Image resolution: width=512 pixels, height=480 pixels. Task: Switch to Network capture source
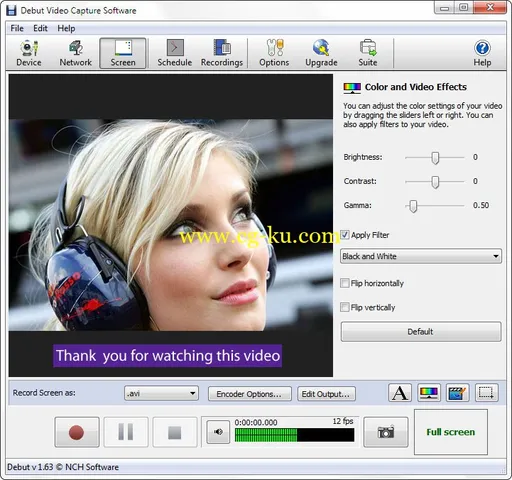point(76,53)
